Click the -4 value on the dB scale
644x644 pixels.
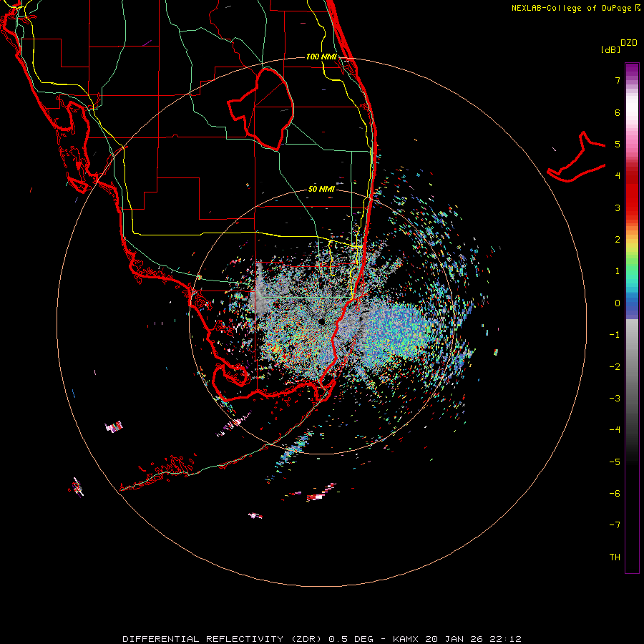[615, 429]
